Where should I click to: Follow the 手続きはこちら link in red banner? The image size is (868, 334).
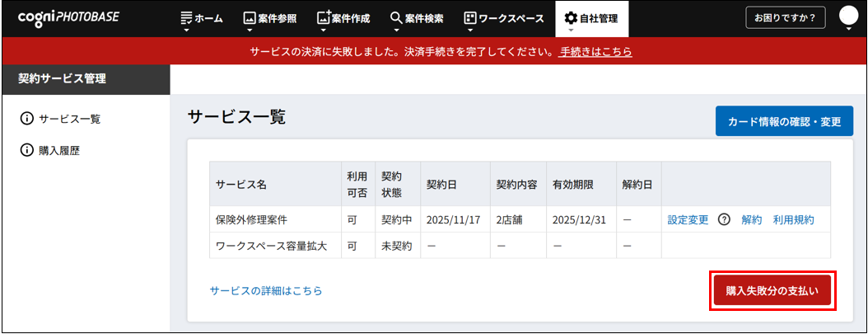(595, 52)
